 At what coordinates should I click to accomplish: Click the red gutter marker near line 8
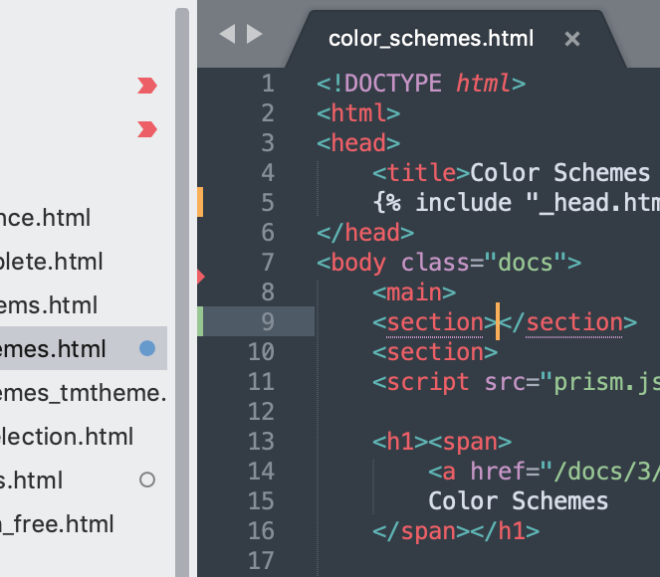[x=201, y=277]
